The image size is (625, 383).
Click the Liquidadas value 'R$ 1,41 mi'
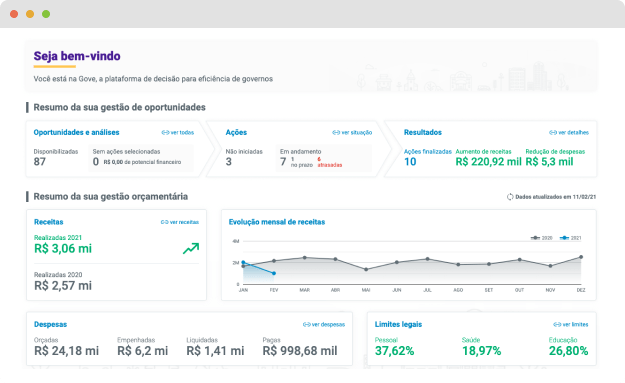coord(215,351)
